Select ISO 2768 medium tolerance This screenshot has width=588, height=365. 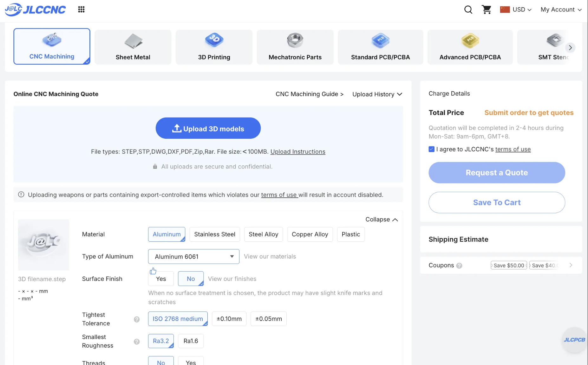tap(178, 319)
